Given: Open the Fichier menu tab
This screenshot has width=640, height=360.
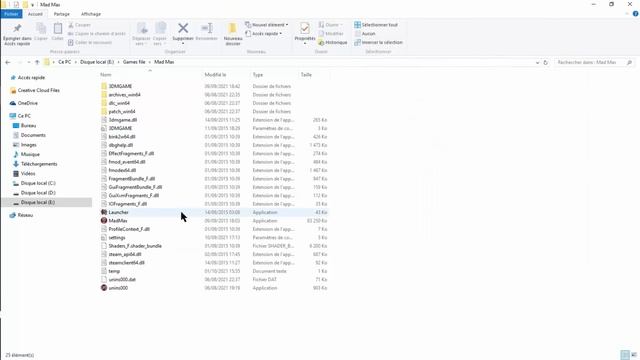Looking at the screenshot, I should coord(11,14).
